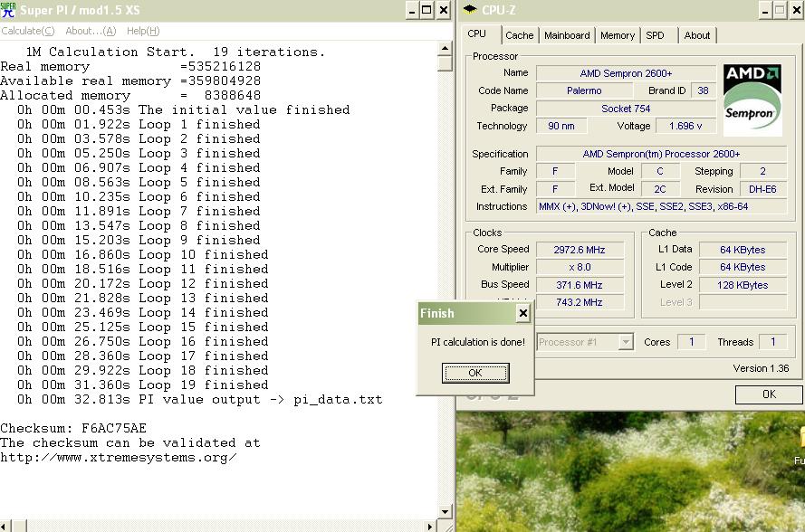Click the 90 nm technology value
The image size is (805, 532).
click(x=561, y=126)
